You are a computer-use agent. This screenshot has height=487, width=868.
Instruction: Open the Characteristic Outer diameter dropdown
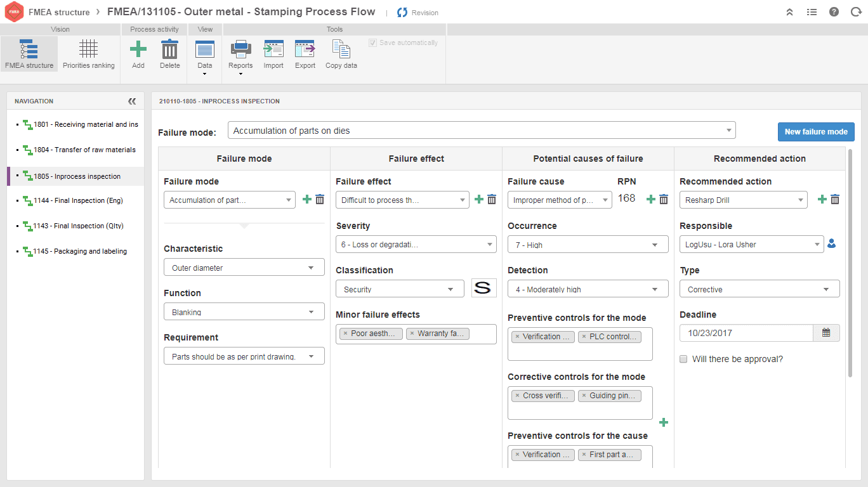(244, 267)
